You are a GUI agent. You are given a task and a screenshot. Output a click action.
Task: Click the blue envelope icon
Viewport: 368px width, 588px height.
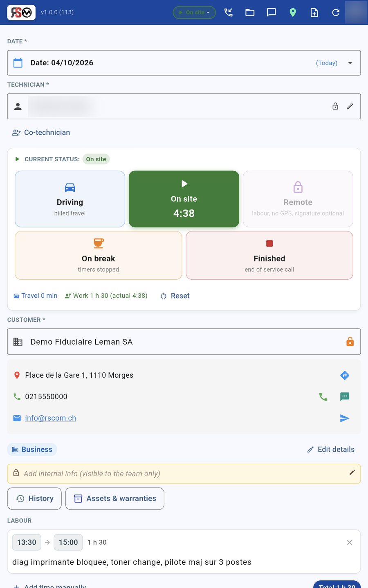tap(17, 418)
